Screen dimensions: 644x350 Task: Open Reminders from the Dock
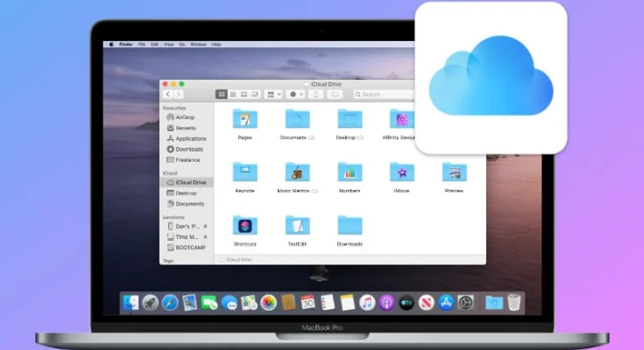tap(328, 303)
